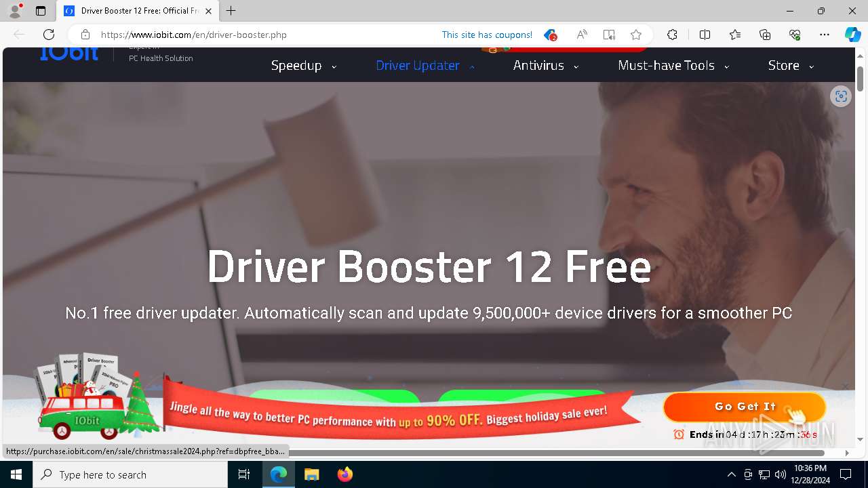Expand the Must-have Tools chevron
The width and height of the screenshot is (868, 488).
[726, 66]
